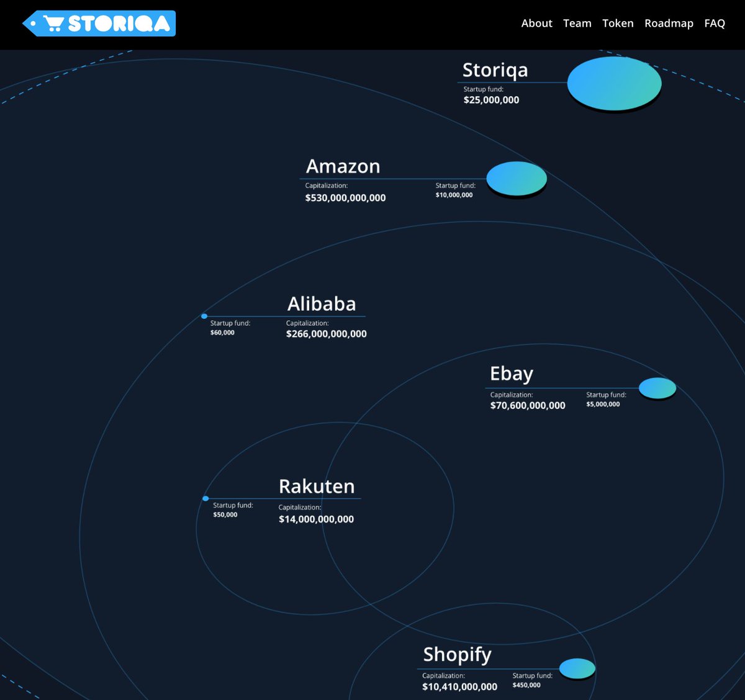Click Amazon's $530,000,000,000 capitalization
745x700 pixels.
point(345,198)
